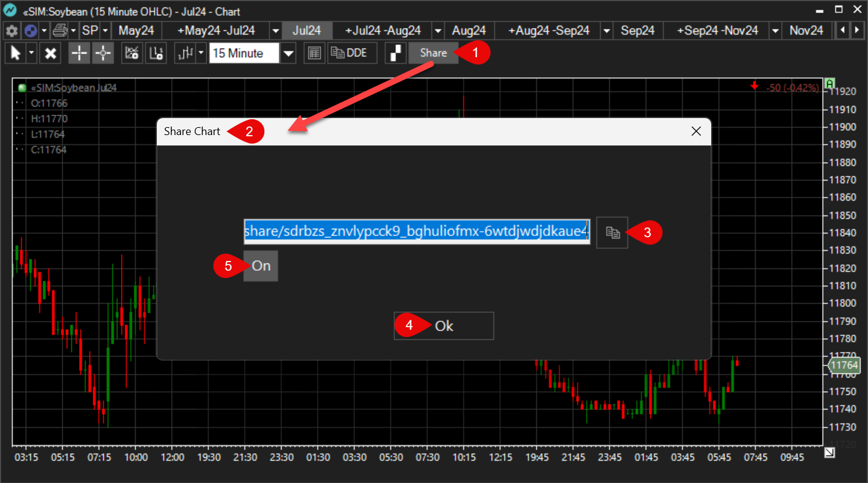Image resolution: width=868 pixels, height=483 pixels.
Task: Select the chart values tool icon
Action: point(131,53)
